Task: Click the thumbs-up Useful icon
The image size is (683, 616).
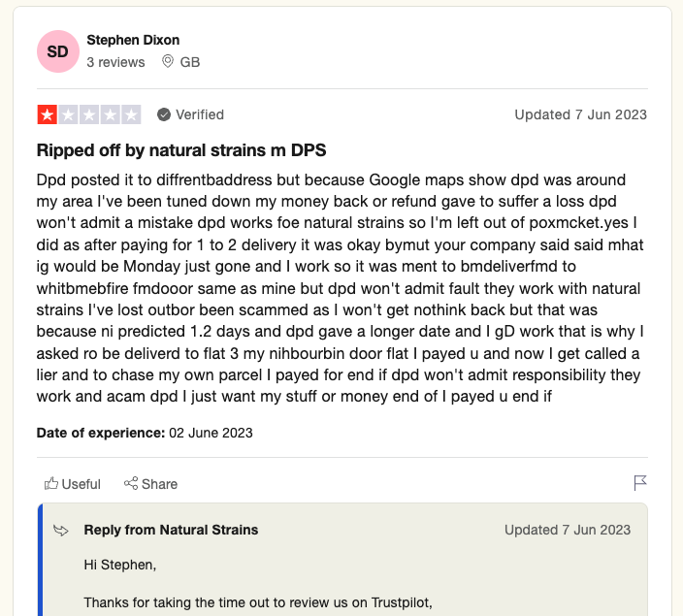Action: click(51, 483)
